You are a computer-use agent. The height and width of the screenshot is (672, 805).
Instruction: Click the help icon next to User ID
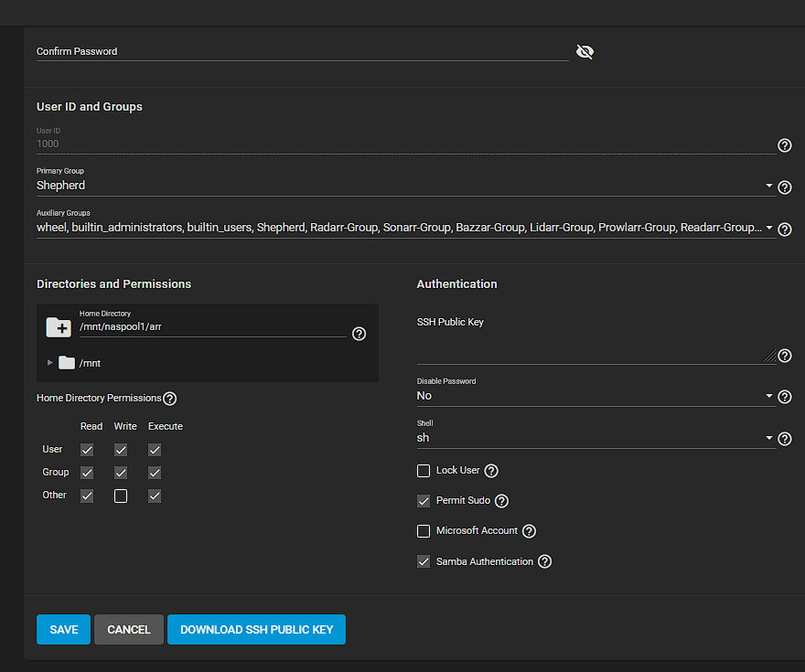coord(784,145)
